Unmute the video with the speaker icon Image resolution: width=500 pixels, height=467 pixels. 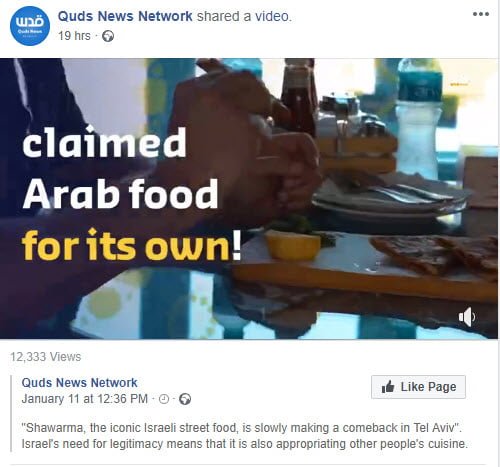click(x=467, y=317)
